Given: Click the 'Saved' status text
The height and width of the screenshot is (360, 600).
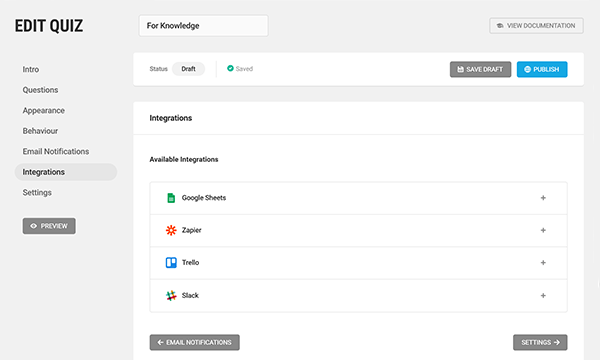Looking at the screenshot, I should tap(244, 69).
